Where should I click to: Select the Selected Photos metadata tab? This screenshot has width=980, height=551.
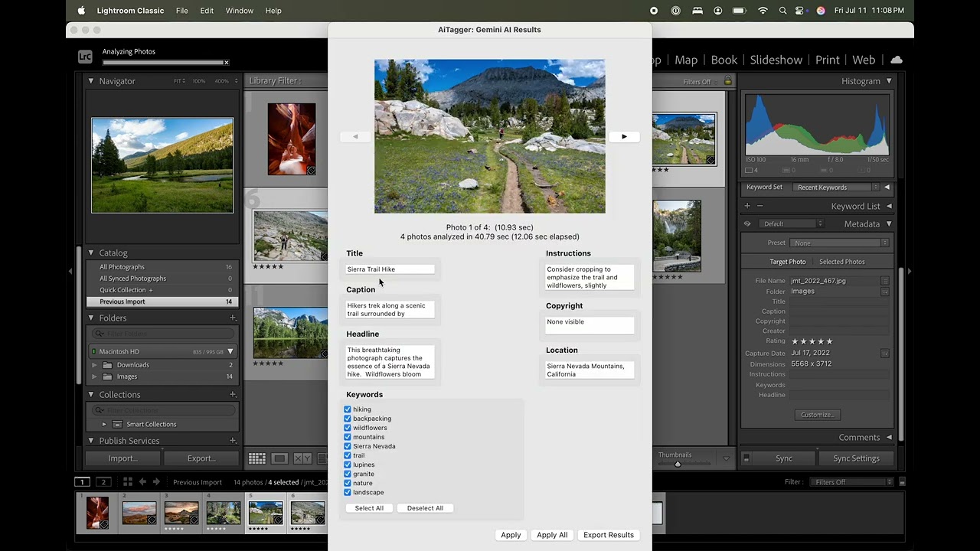tap(841, 262)
